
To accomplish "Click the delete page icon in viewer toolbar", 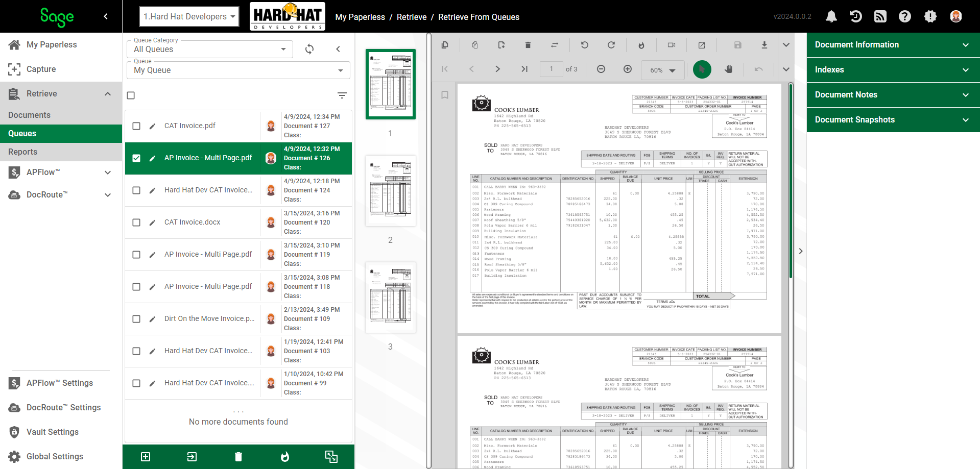I will click(528, 45).
